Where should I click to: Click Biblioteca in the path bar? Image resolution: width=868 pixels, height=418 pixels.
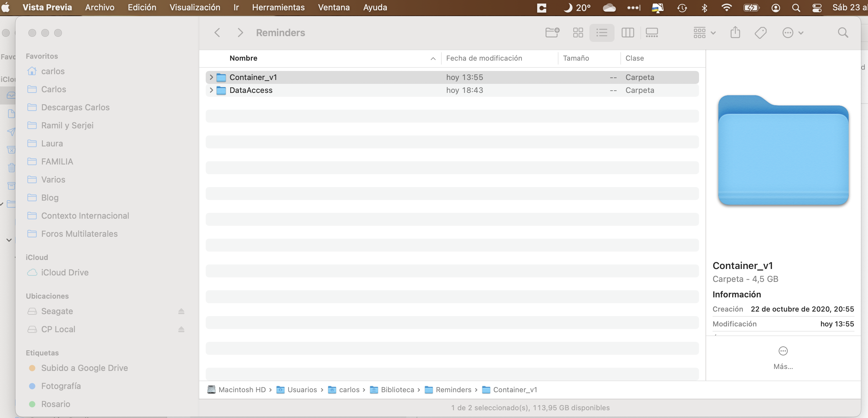tap(397, 390)
